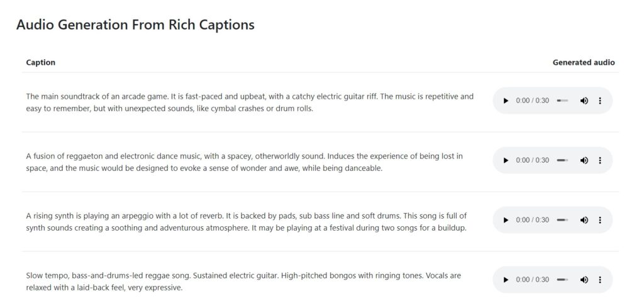Seek within the arcade game audio progress bar
Viewport: 644px width, 308px height.
pos(562,101)
